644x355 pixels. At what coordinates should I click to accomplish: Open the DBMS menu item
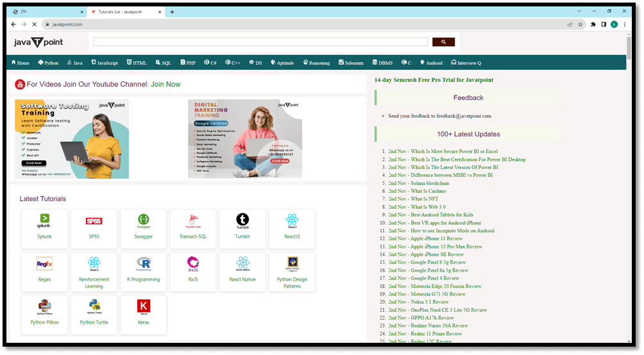coord(382,63)
